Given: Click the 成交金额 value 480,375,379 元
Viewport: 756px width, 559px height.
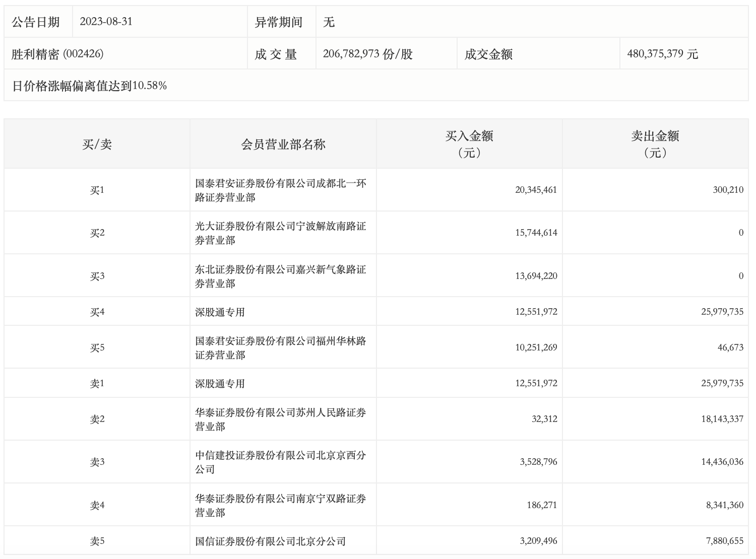Looking at the screenshot, I should [x=663, y=54].
